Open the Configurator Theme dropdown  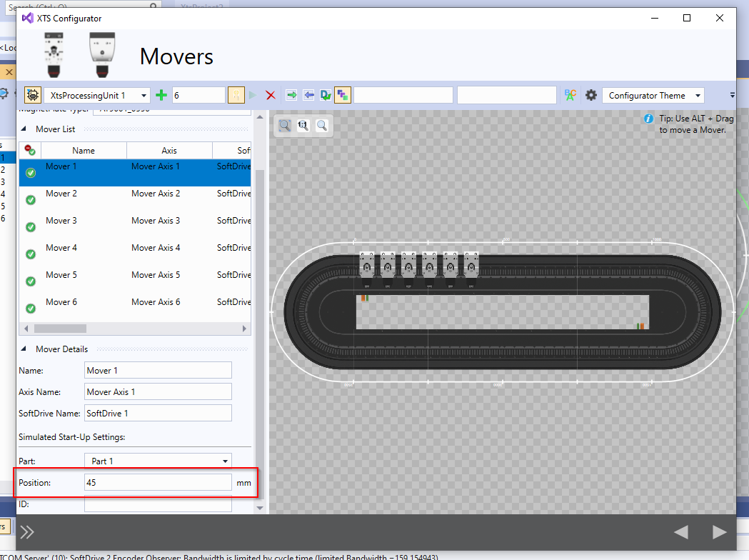coord(653,96)
